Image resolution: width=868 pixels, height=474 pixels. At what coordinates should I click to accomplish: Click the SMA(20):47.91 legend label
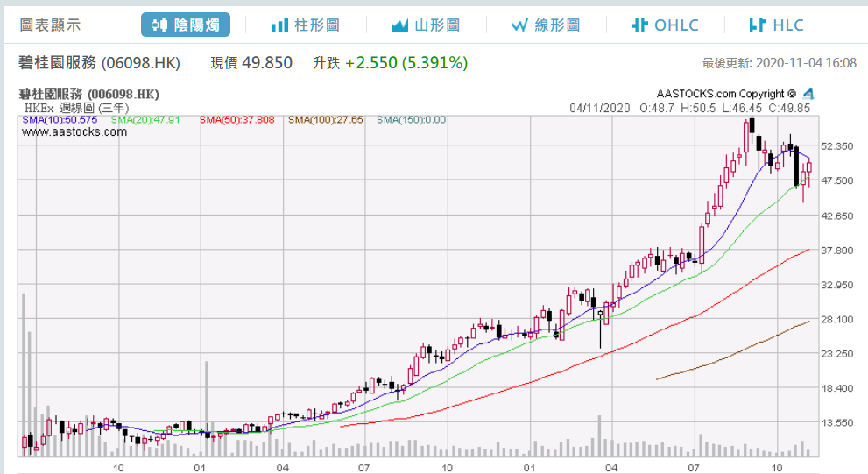[x=145, y=120]
